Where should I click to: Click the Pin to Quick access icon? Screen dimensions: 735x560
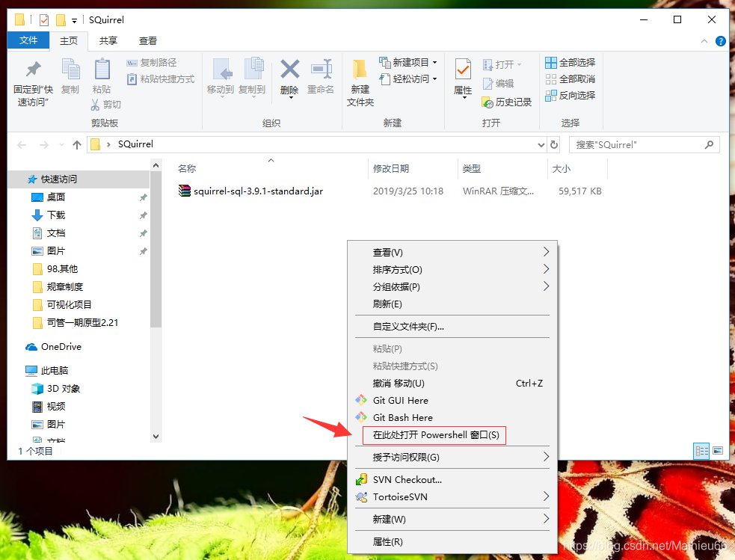click(x=33, y=70)
